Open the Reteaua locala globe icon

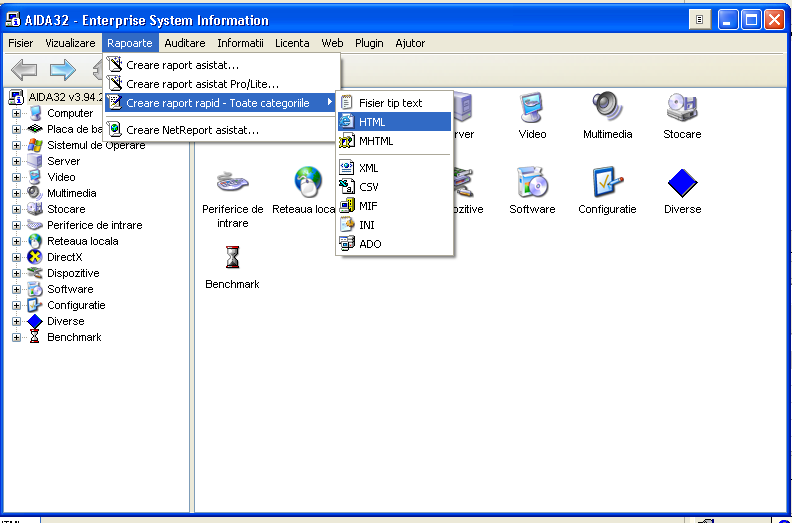[308, 181]
